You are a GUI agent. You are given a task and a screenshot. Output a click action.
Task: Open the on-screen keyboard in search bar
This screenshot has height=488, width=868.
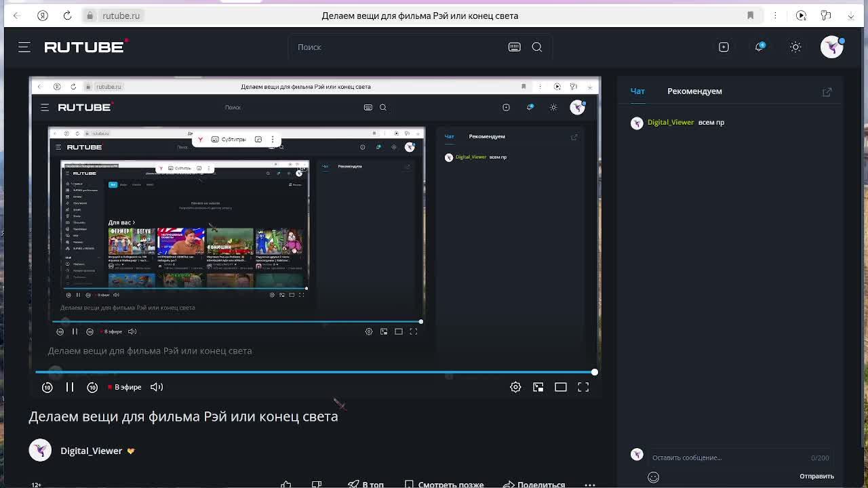(x=515, y=47)
